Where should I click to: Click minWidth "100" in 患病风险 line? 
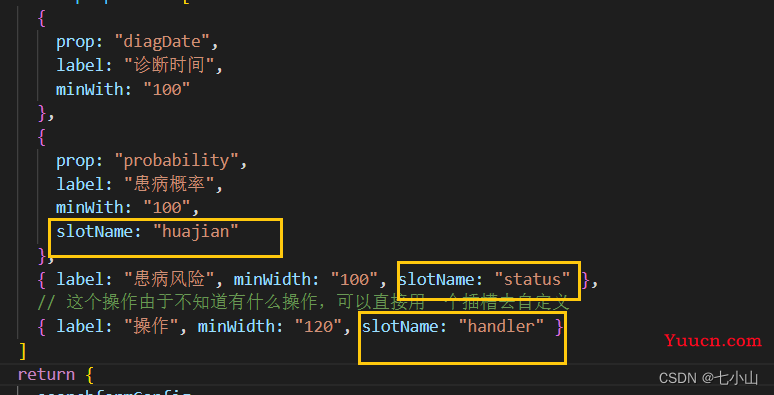[354, 280]
